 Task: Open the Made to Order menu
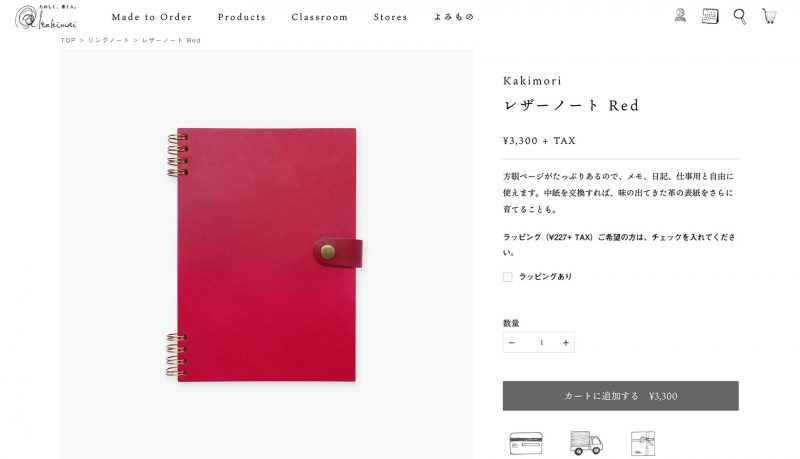tap(152, 17)
